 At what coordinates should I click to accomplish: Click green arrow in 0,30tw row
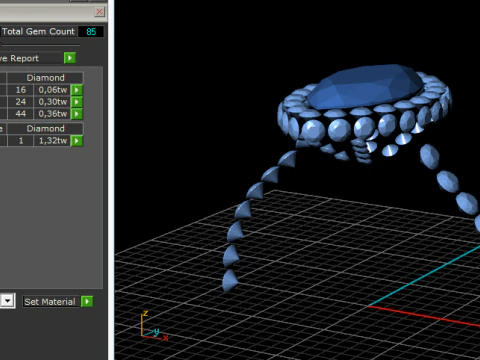tap(77, 102)
